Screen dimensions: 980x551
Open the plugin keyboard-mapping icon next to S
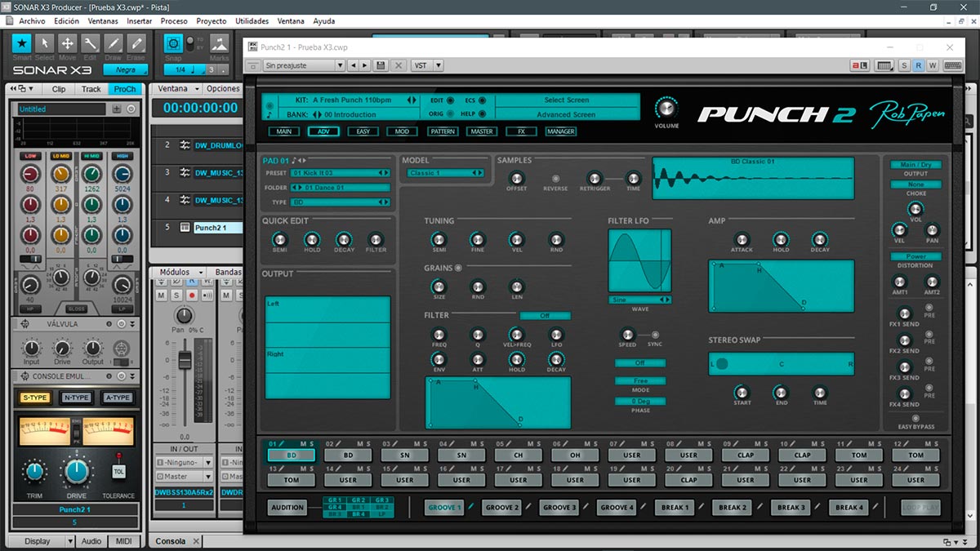(884, 65)
